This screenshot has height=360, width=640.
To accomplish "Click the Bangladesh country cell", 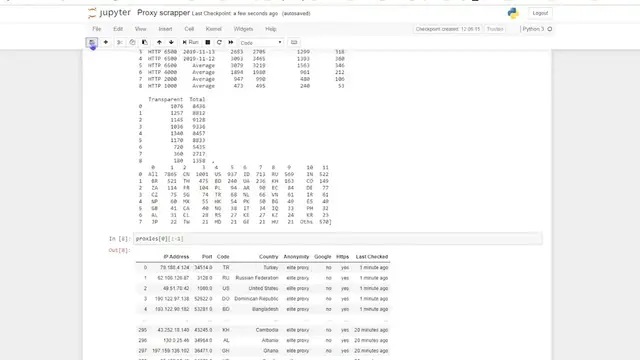I will pos(265,309).
